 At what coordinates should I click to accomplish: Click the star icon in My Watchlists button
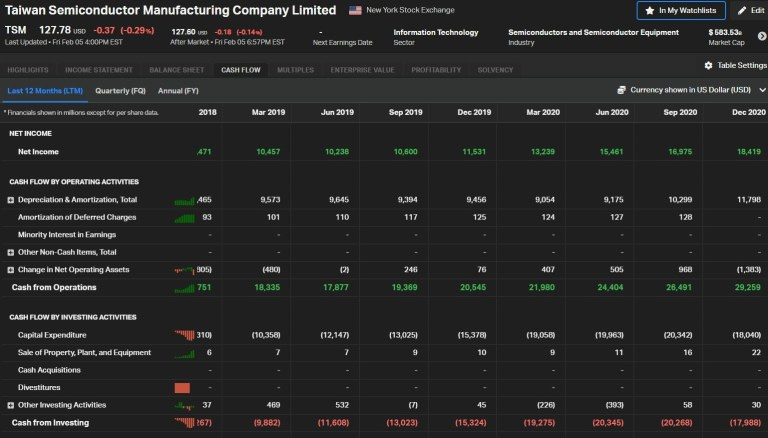(x=649, y=10)
